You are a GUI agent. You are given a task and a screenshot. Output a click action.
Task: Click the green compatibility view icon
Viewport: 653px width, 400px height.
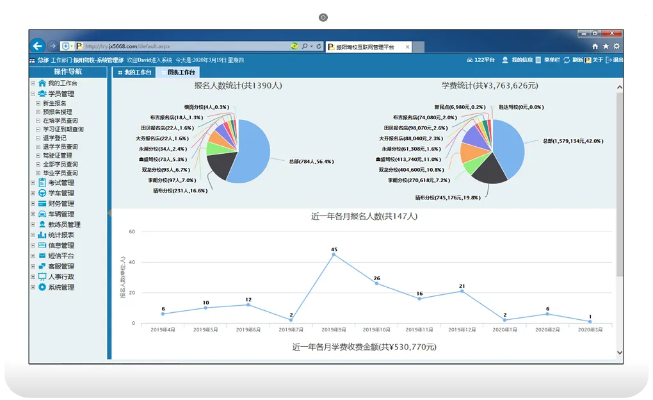click(x=294, y=46)
